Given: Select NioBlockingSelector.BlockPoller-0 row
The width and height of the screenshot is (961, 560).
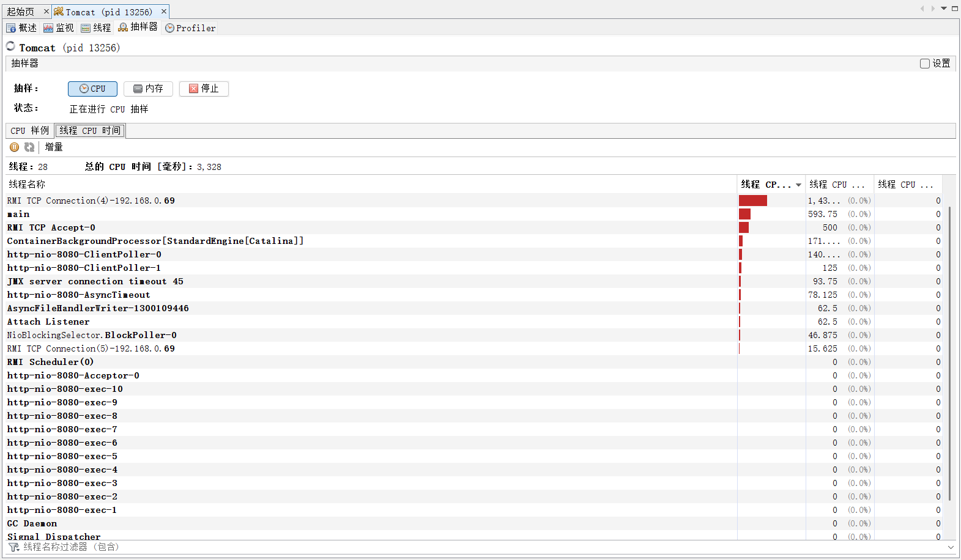Looking at the screenshot, I should click(474, 335).
